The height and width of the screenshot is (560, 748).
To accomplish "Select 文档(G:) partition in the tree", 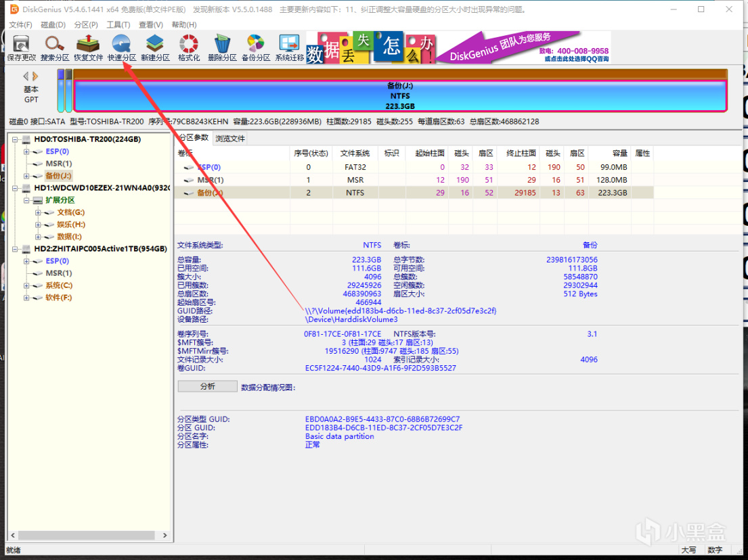I will pyautogui.click(x=70, y=212).
